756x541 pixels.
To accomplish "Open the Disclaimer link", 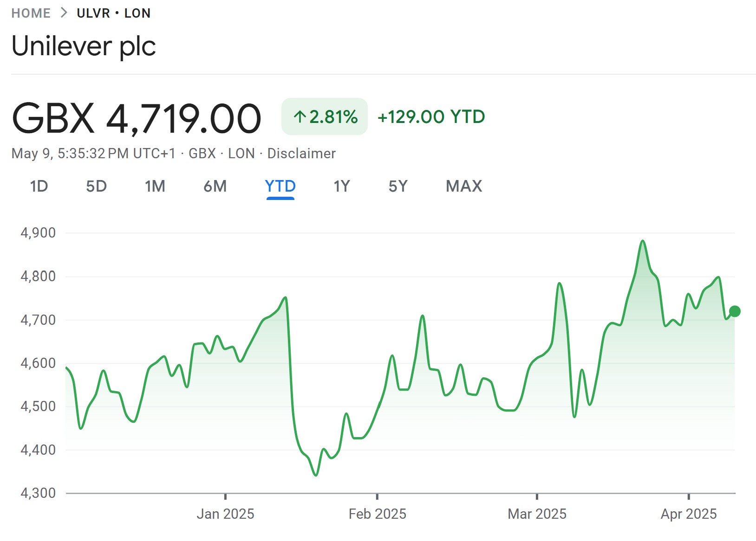I will [301, 154].
